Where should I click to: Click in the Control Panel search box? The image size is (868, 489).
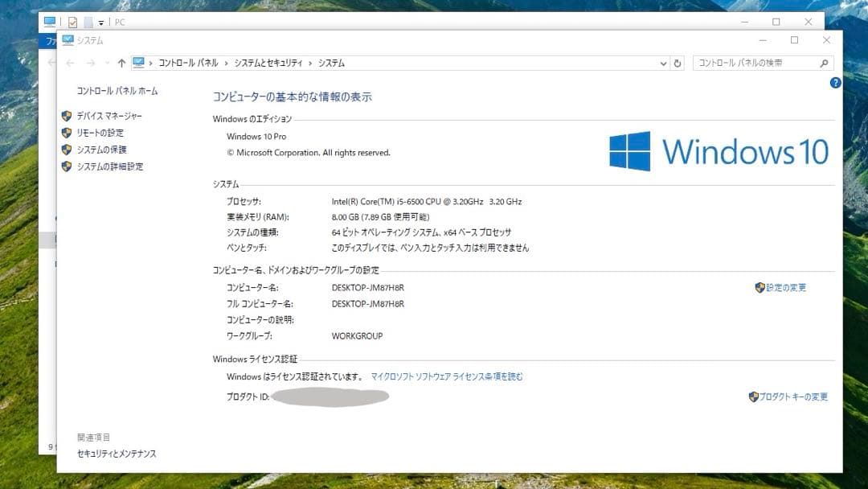click(x=756, y=63)
